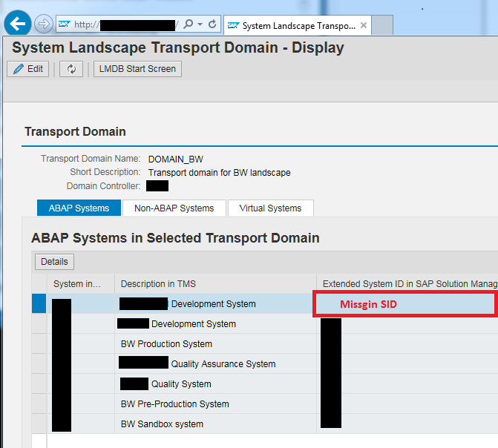
Task: Open the address bar dropdown arrow
Action: pyautogui.click(x=200, y=24)
